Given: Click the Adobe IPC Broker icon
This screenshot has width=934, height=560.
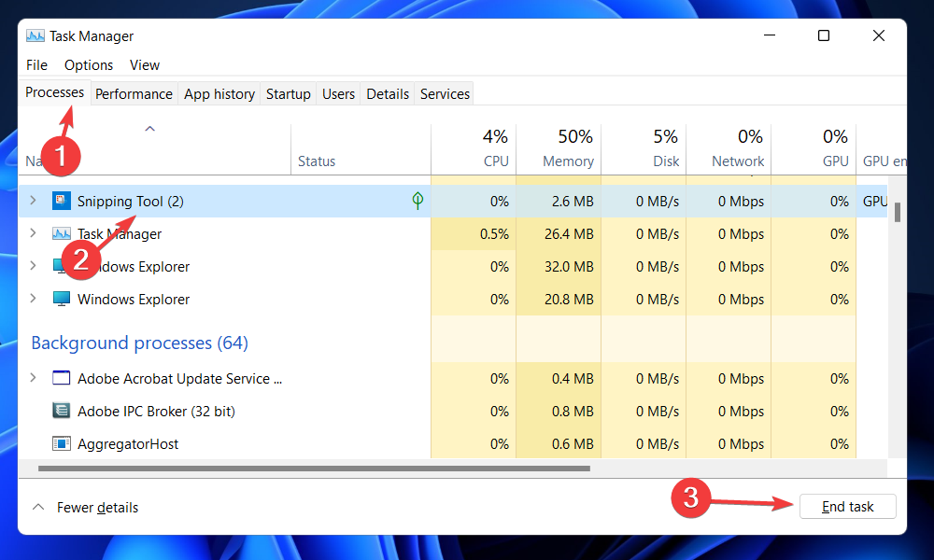Looking at the screenshot, I should [x=62, y=411].
